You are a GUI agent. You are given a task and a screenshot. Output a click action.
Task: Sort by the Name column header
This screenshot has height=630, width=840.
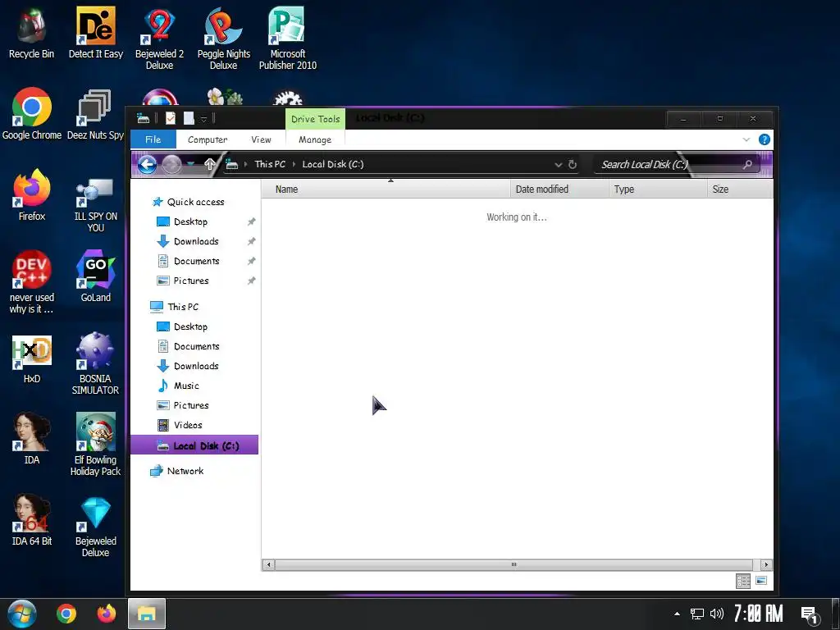pos(386,189)
